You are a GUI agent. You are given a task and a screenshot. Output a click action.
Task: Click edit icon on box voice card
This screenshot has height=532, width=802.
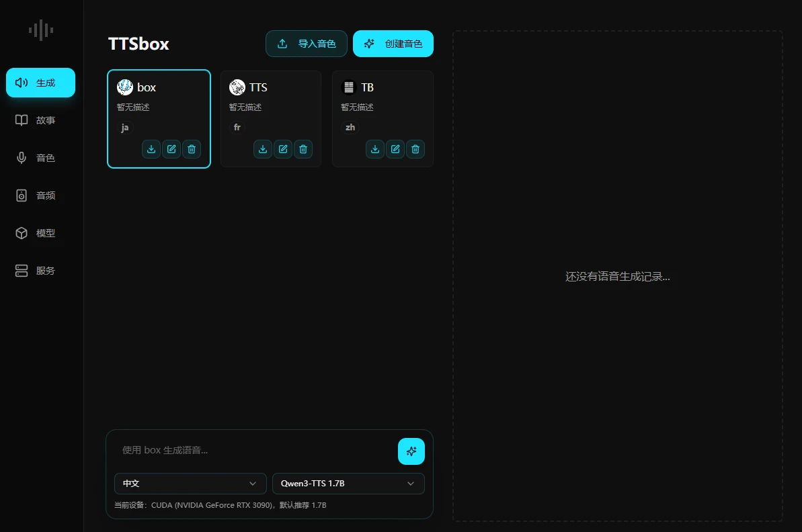[171, 149]
